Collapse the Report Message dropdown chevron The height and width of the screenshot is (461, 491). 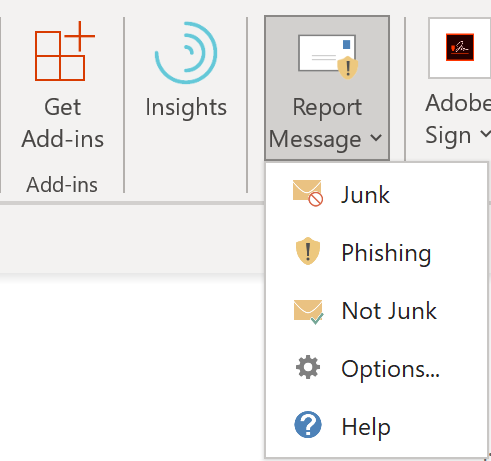(376, 137)
